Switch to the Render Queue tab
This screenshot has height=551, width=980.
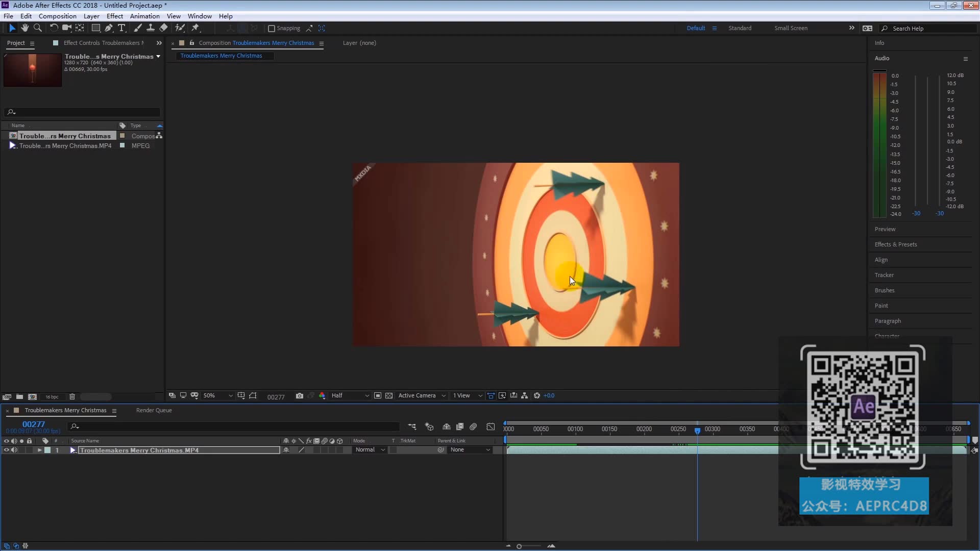(x=154, y=410)
